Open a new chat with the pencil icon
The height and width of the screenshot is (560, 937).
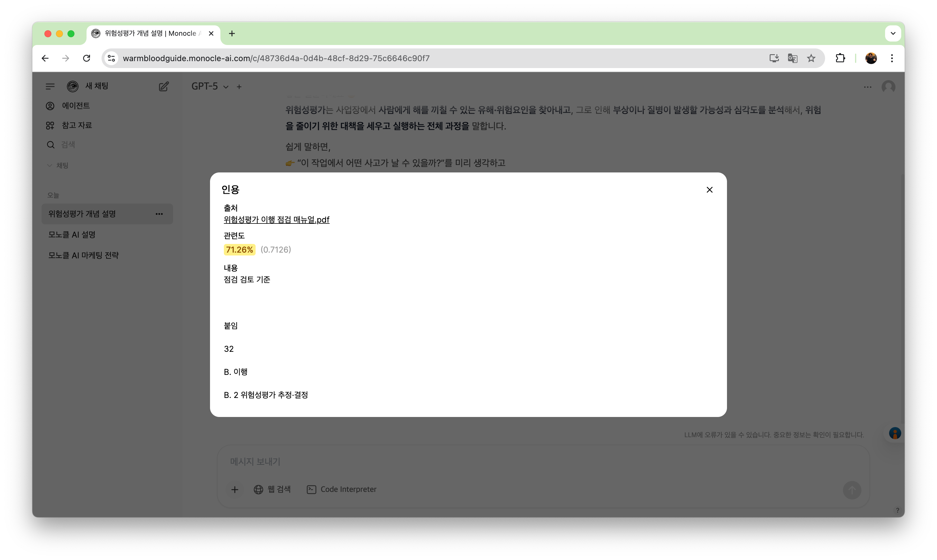click(x=164, y=87)
